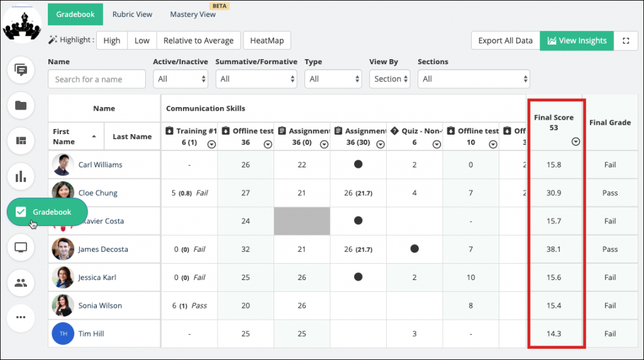
Task: Click Export All Data button
Action: [505, 41]
